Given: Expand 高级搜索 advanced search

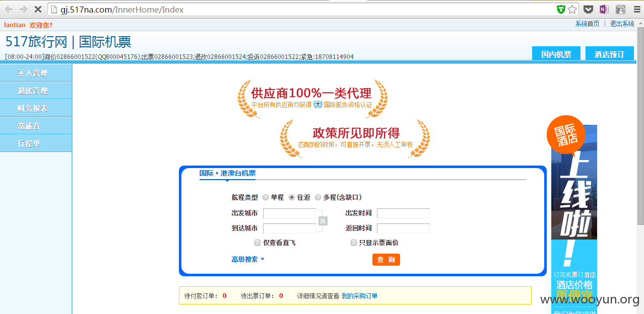Looking at the screenshot, I should [248, 260].
